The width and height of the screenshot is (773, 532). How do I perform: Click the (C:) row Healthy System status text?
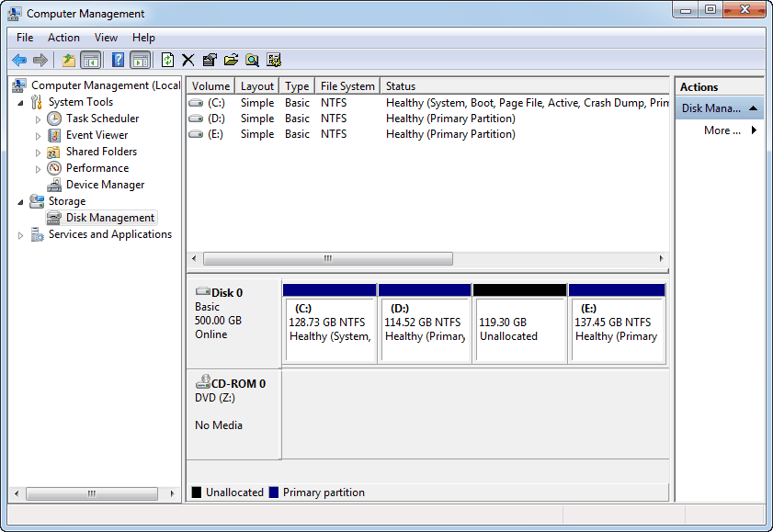click(527, 103)
